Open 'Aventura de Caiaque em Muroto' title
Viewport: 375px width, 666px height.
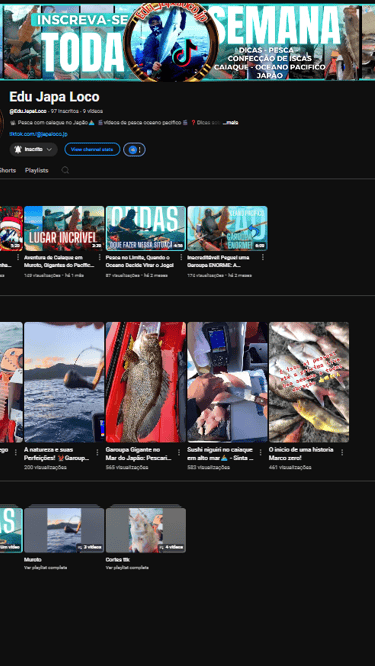click(x=59, y=261)
